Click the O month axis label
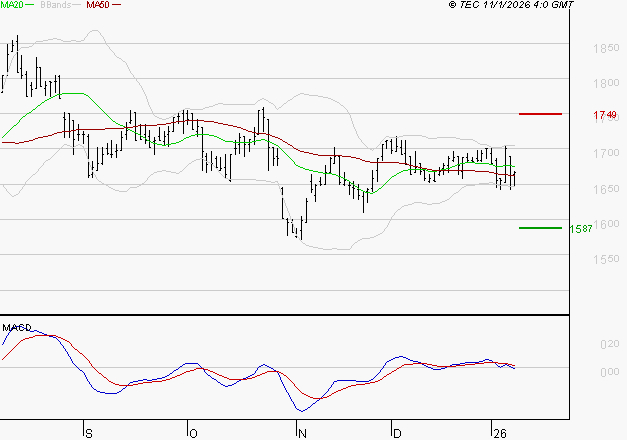The image size is (627, 440). point(193,434)
